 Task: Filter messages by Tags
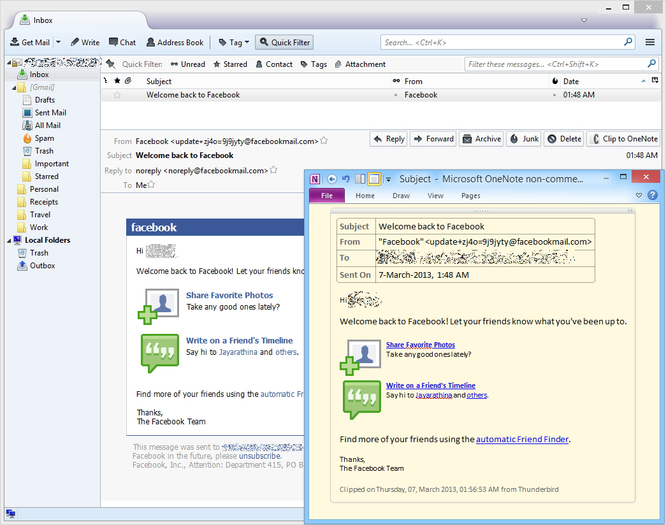coord(313,64)
